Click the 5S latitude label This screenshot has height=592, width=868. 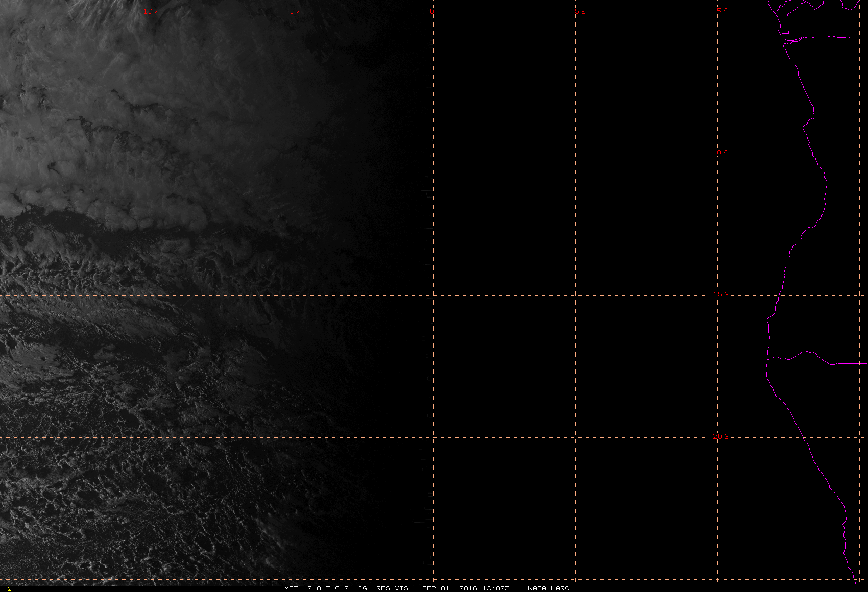[x=722, y=11]
